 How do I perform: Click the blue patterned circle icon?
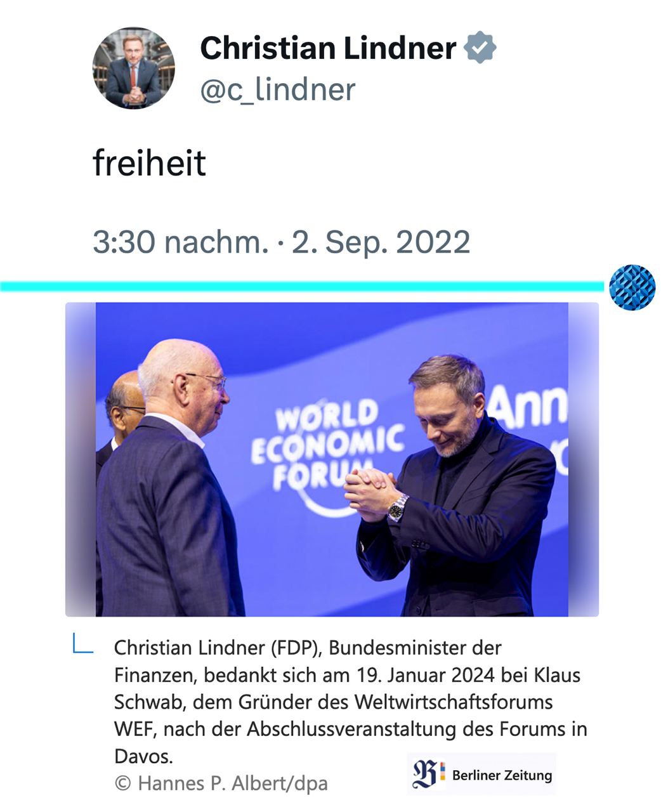632,287
